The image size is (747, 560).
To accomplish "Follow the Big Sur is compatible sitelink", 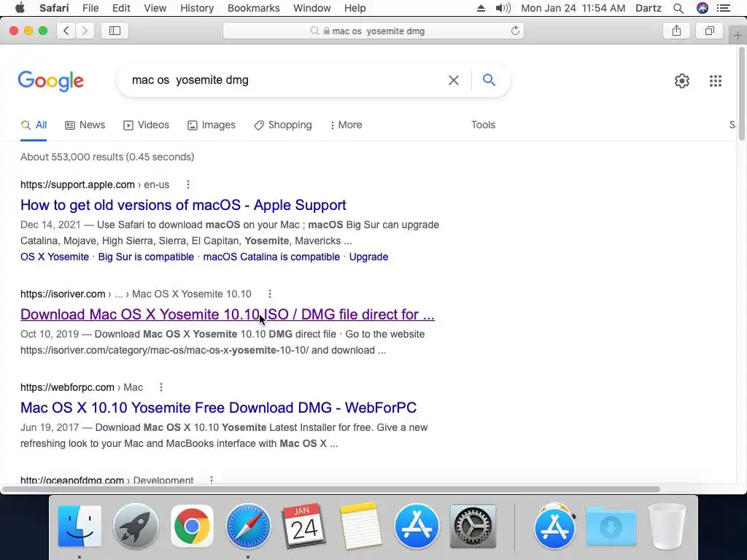I will (146, 257).
